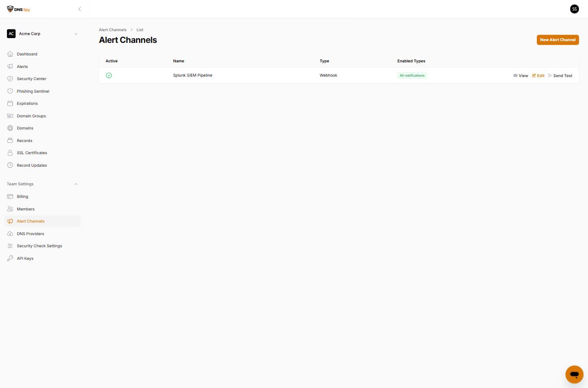This screenshot has height=388, width=588.
Task: Click the Domains globe icon
Action: tap(10, 128)
